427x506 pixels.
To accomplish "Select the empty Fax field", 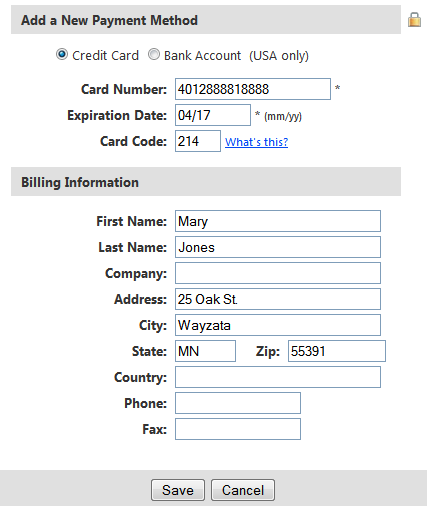I will tap(238, 429).
